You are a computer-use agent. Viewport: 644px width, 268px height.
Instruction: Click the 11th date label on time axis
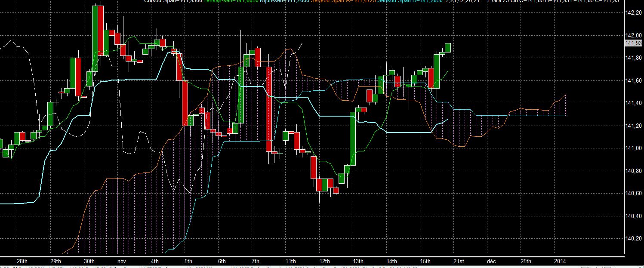pos(290,262)
